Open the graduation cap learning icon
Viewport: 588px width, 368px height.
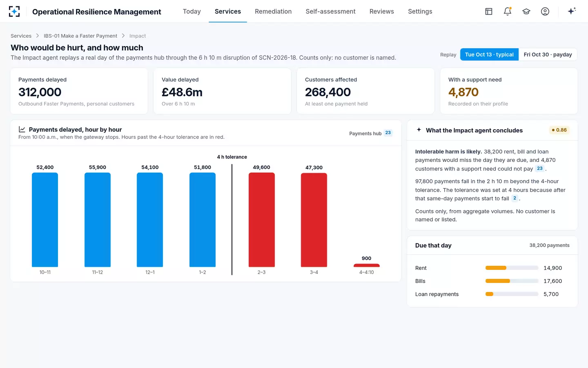tap(526, 11)
